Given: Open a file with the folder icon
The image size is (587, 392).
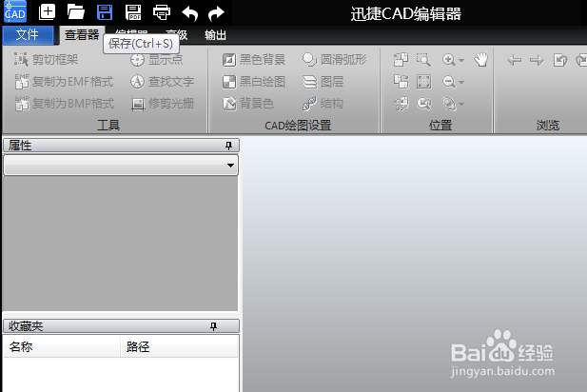Looking at the screenshot, I should pyautogui.click(x=75, y=12).
